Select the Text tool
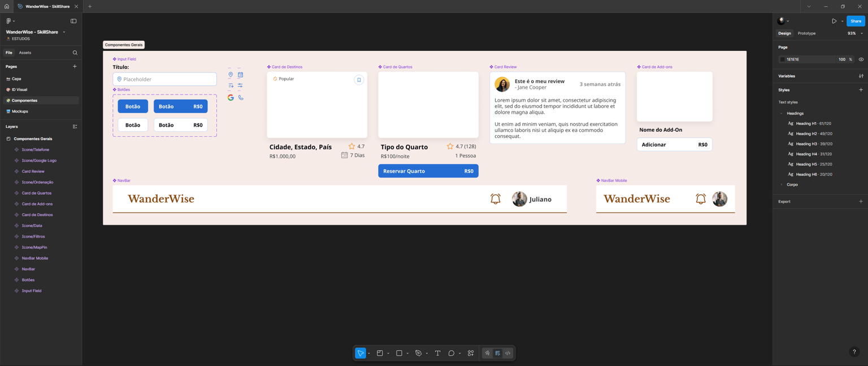The width and height of the screenshot is (868, 366). coord(437,353)
